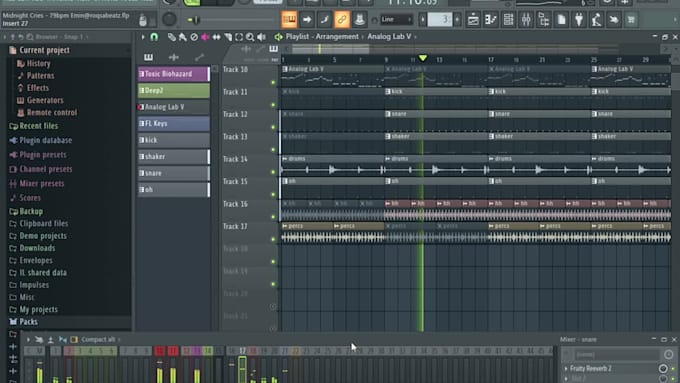Toggle typing keyboard to piano icon
The height and width of the screenshot is (383, 680).
coord(289,20)
